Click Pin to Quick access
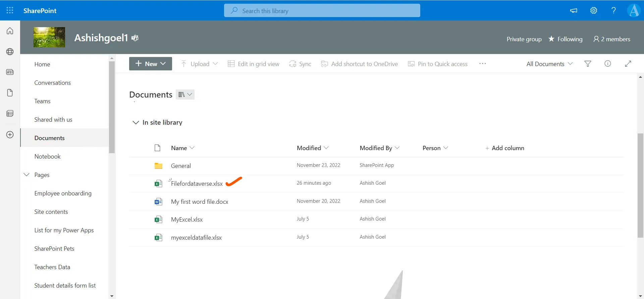Screen dimensions: 644x299 point(438,64)
